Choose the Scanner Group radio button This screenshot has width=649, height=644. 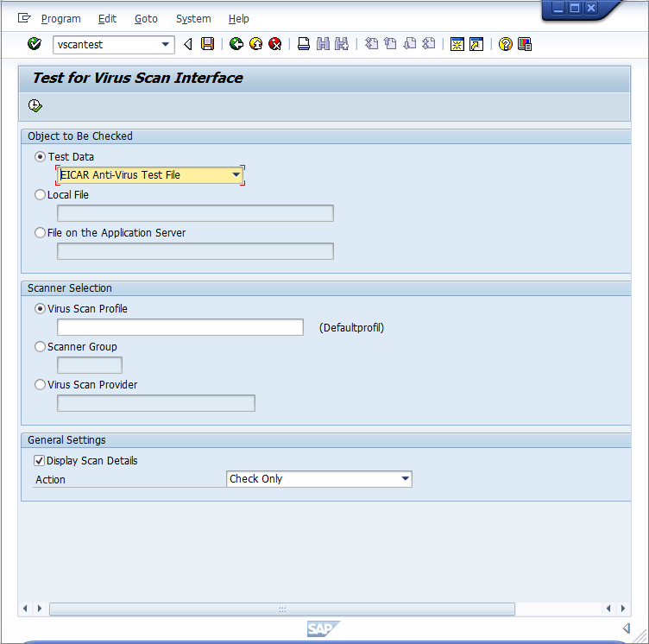pyautogui.click(x=41, y=347)
